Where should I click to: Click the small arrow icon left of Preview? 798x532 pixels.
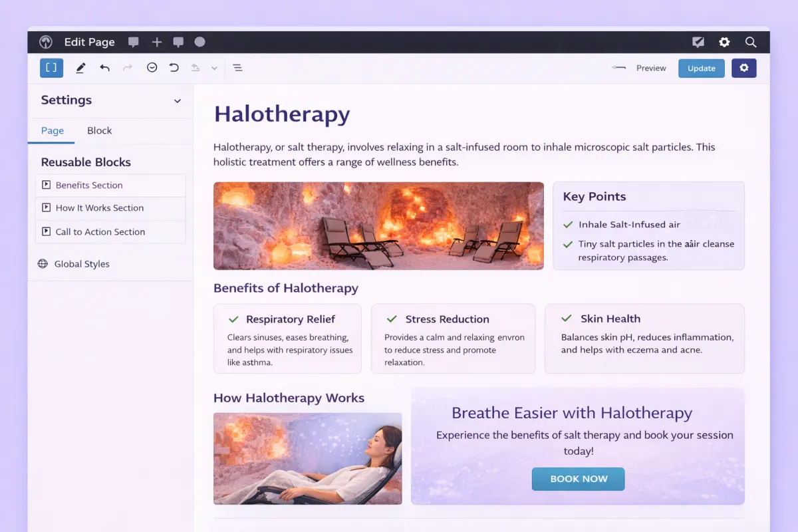[619, 68]
